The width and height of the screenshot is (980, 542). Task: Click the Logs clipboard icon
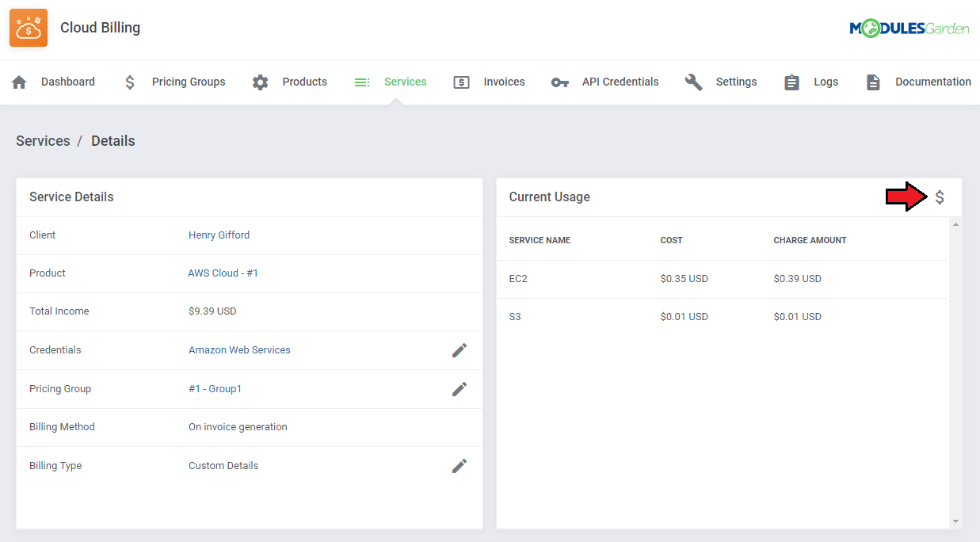791,82
